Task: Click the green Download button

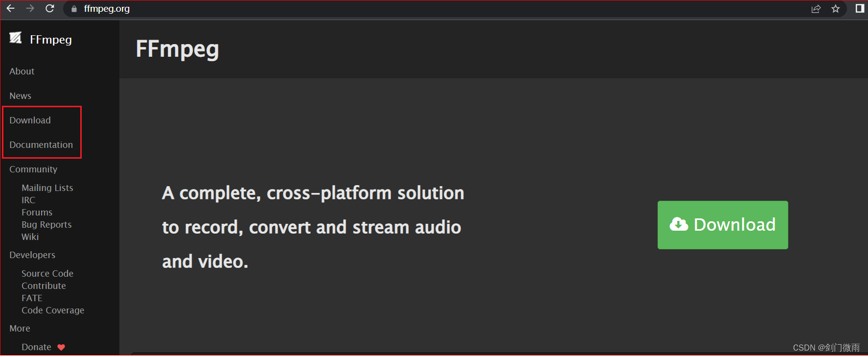Action: 722,225
